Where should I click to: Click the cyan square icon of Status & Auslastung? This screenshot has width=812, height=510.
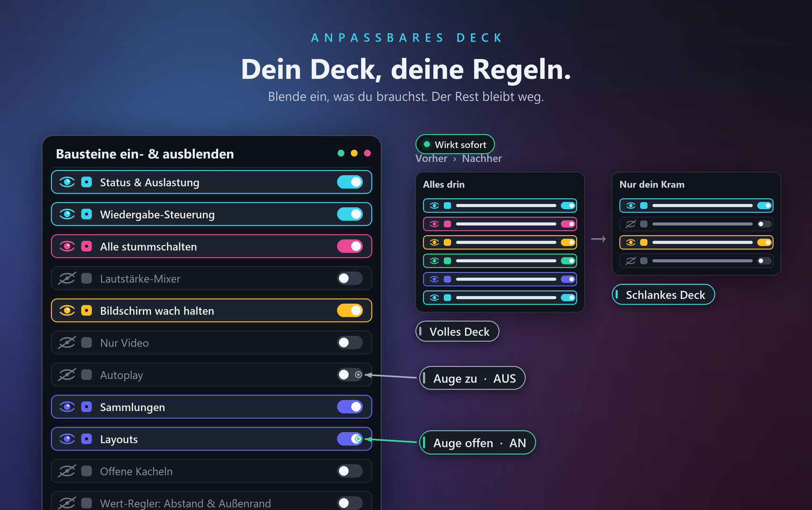(x=86, y=182)
